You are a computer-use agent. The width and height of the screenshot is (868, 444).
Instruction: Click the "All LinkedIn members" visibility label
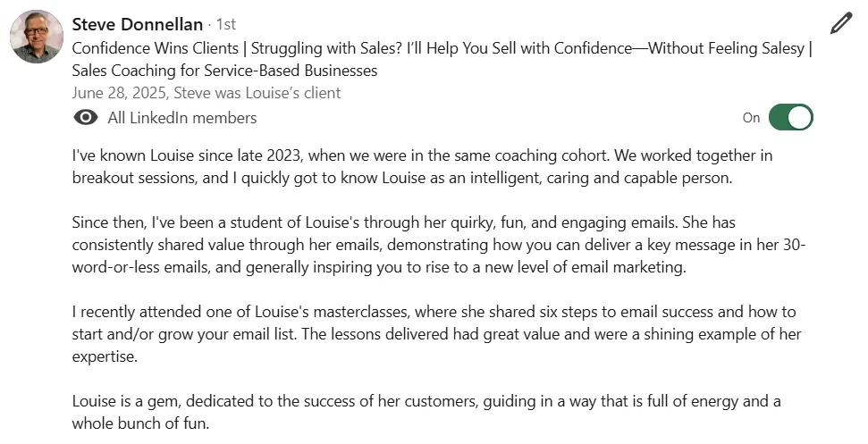coord(181,118)
